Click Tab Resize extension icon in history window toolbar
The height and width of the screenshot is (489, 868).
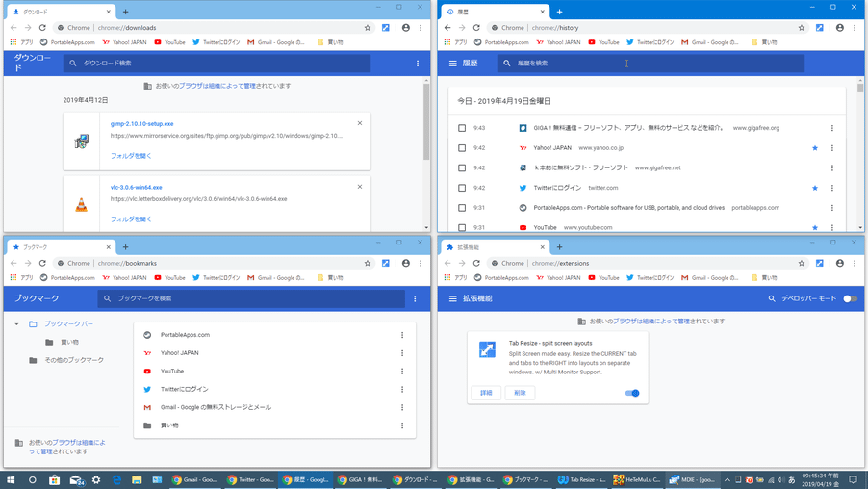point(819,28)
